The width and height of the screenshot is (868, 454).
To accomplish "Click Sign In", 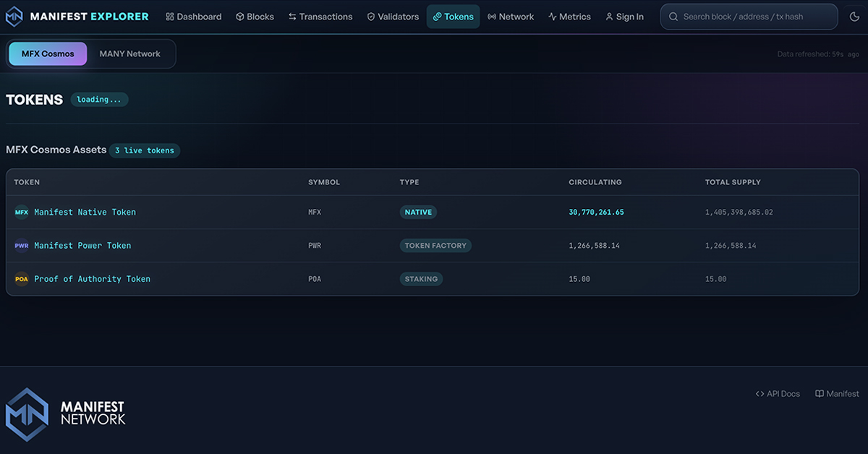I will [x=624, y=17].
